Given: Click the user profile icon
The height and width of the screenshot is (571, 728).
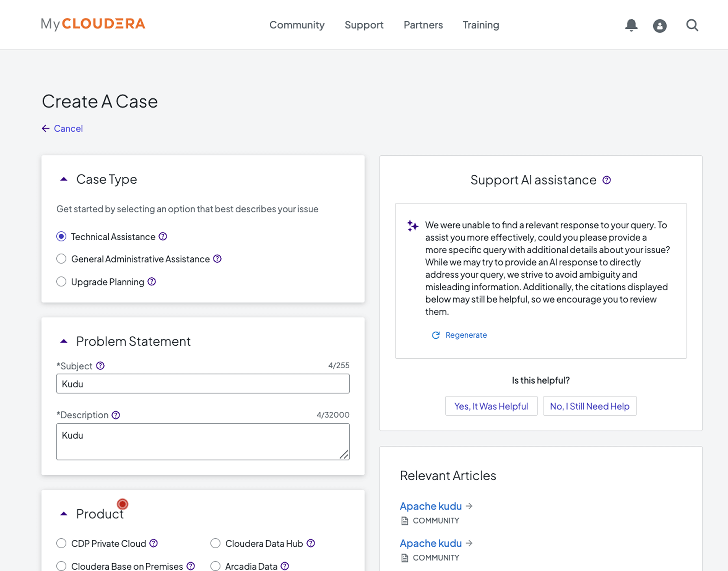Looking at the screenshot, I should [660, 25].
